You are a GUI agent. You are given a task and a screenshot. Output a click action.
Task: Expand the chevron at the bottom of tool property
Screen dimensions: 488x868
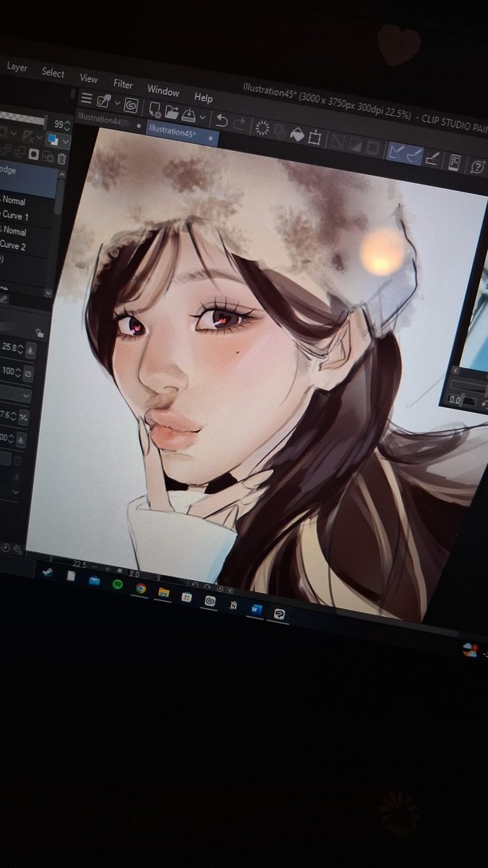click(x=16, y=491)
